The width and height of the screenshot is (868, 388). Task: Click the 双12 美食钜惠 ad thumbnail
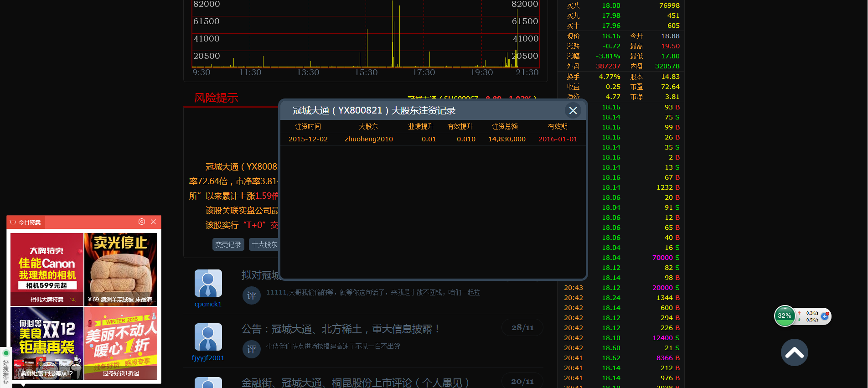[47, 343]
